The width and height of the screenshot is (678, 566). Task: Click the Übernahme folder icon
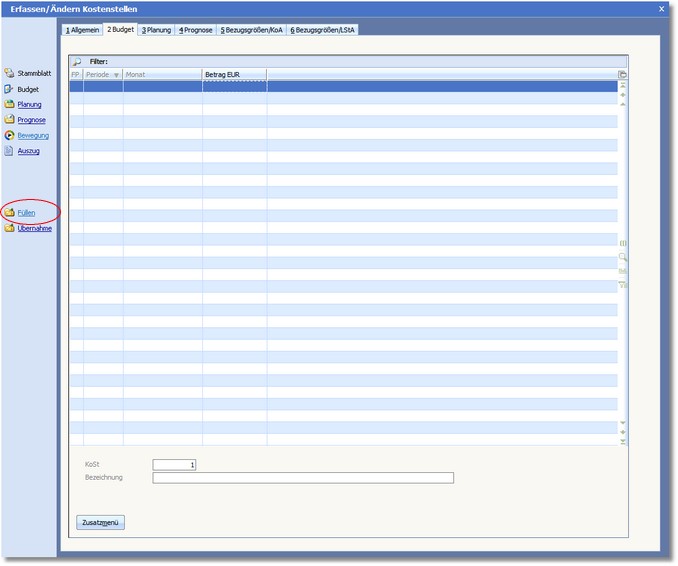click(x=9, y=228)
